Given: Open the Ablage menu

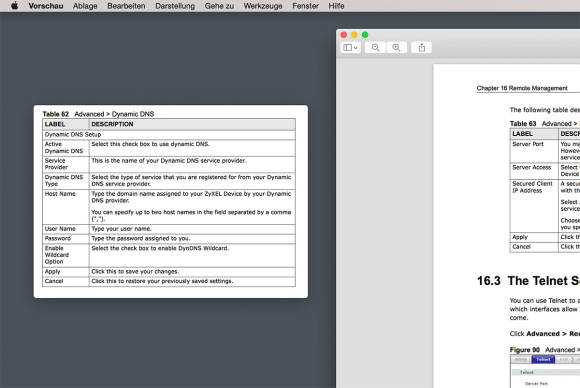Looking at the screenshot, I should pyautogui.click(x=85, y=6).
